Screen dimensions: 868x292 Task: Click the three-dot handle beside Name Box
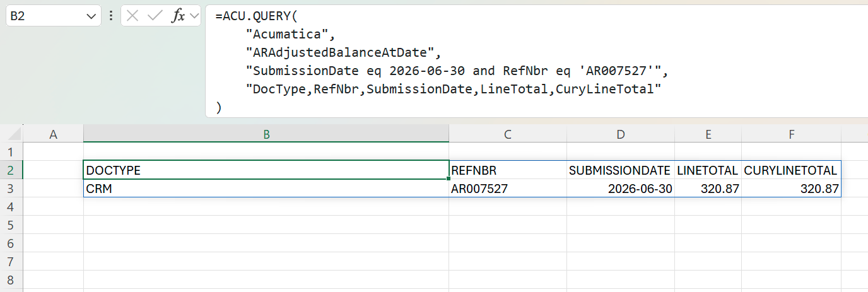tap(111, 16)
